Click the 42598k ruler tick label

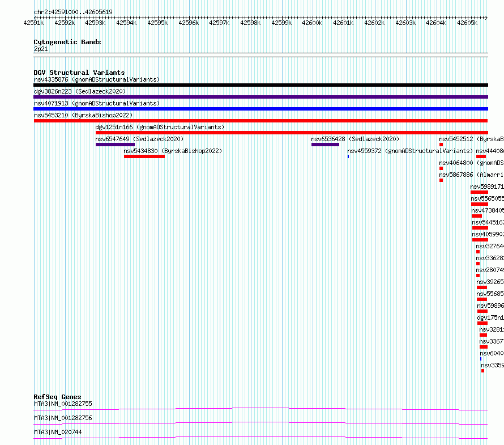[250, 23]
